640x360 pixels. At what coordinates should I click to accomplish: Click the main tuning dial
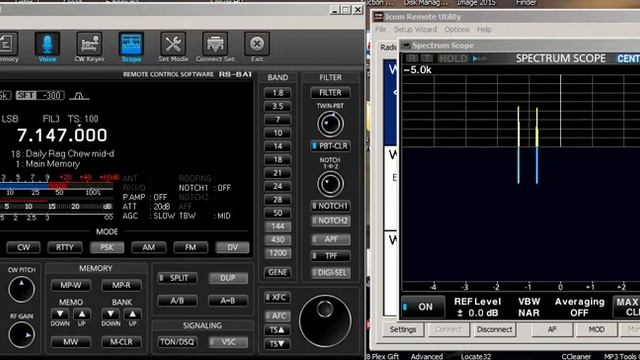pyautogui.click(x=325, y=321)
